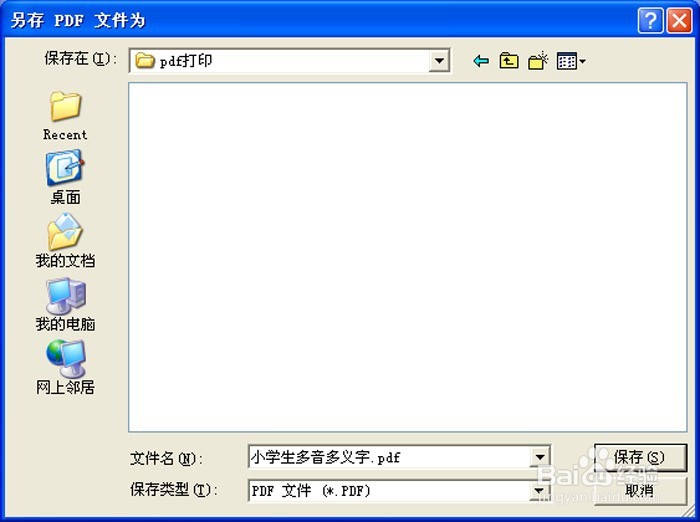Go up one folder level
This screenshot has width=700, height=522.
coord(509,61)
